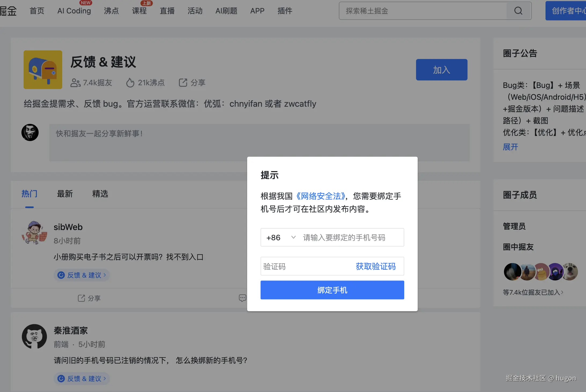Click the search magnifier icon
The width and height of the screenshot is (586, 392).
click(x=518, y=11)
